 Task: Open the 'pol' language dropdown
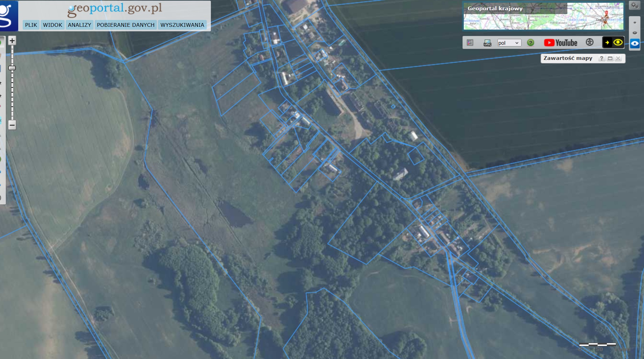(x=509, y=43)
